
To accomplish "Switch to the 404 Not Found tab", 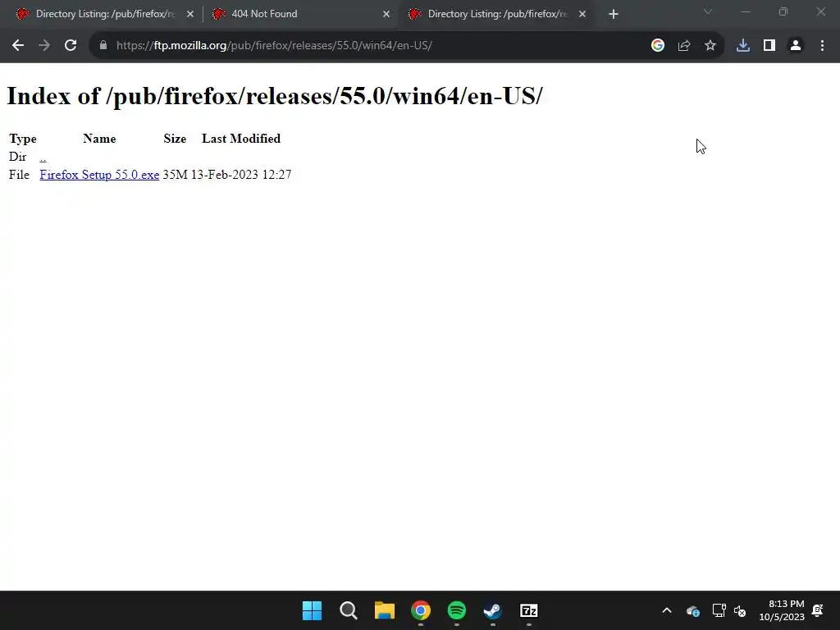I will click(300, 14).
